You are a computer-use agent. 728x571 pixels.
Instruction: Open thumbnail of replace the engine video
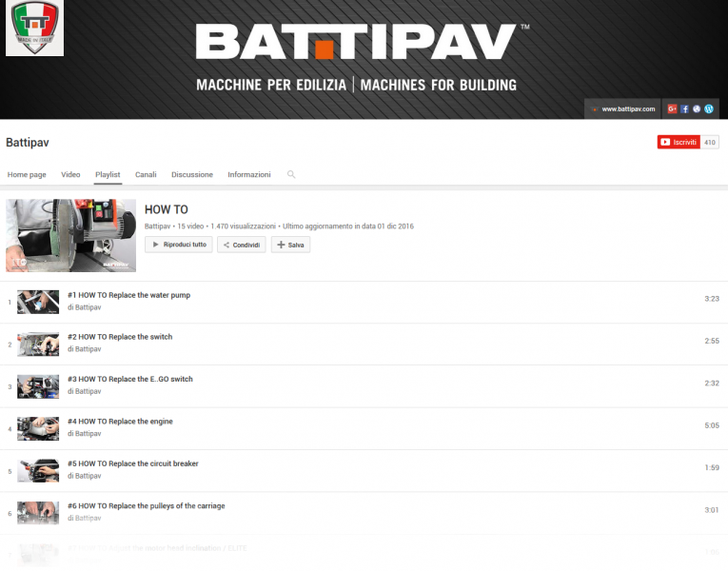pos(38,428)
